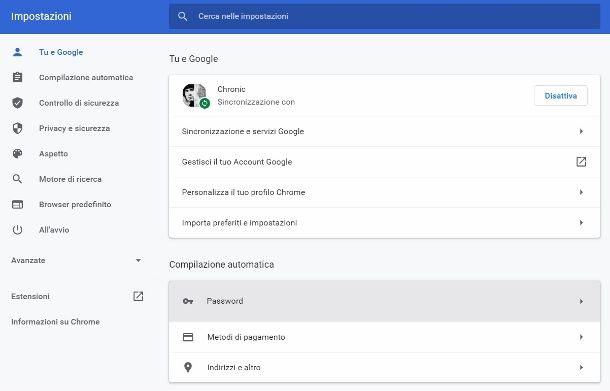Screen dimensions: 610x391
Task: Click the Impostazioni page title
Action: (x=41, y=16)
